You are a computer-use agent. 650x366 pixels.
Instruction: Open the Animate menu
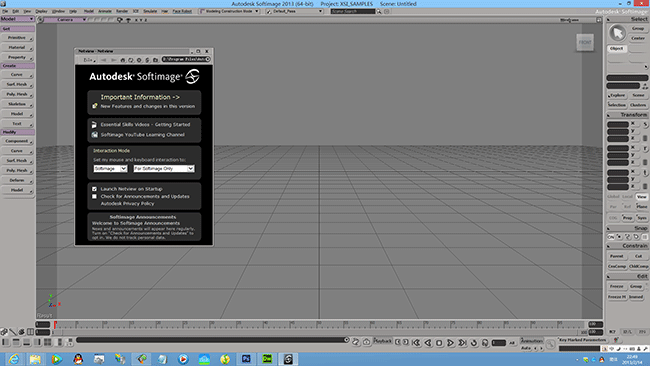click(x=104, y=12)
